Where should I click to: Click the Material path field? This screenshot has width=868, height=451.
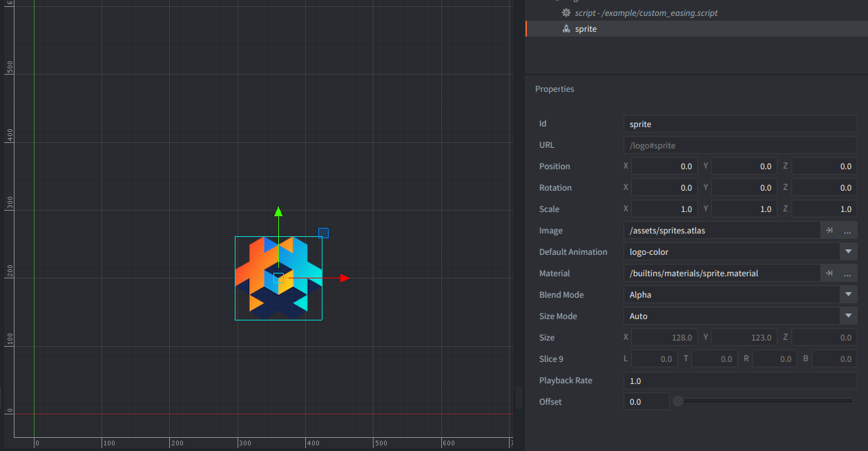(x=722, y=274)
